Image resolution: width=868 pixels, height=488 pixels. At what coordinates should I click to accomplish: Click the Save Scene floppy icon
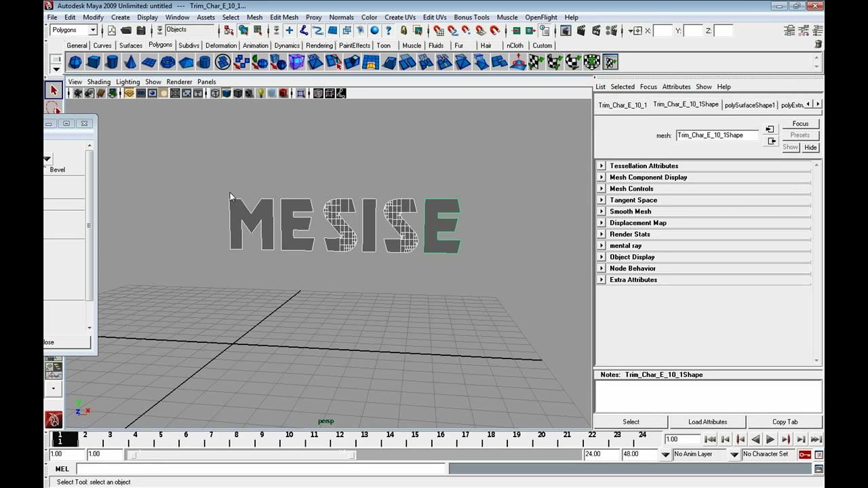coord(141,30)
